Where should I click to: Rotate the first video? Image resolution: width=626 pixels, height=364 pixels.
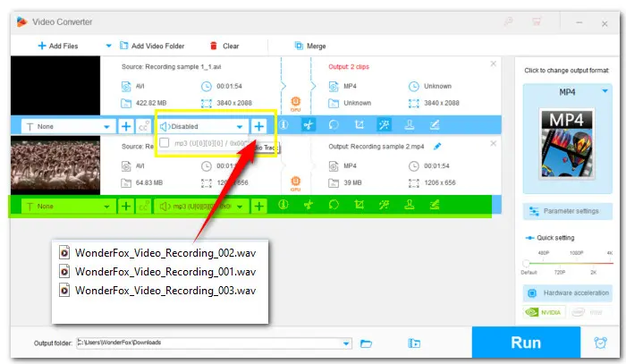coord(334,125)
